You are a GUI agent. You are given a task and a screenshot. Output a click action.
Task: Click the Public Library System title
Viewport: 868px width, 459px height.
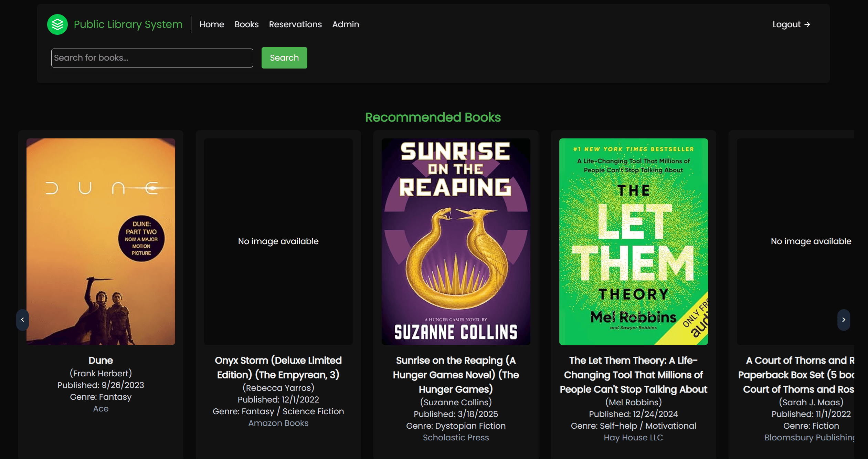(128, 24)
